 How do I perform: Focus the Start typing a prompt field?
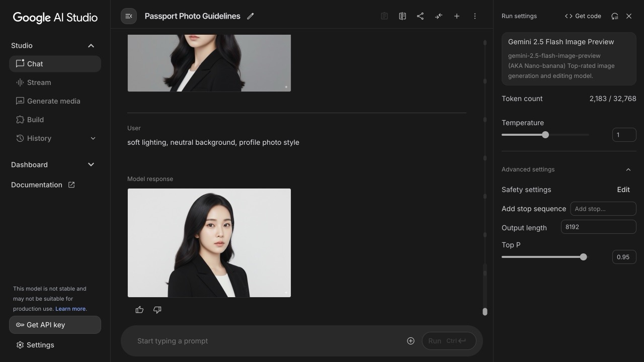(x=267, y=341)
